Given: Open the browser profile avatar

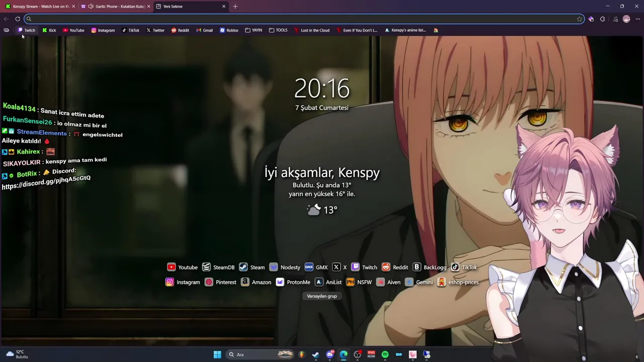Looking at the screenshot, I should (626, 19).
